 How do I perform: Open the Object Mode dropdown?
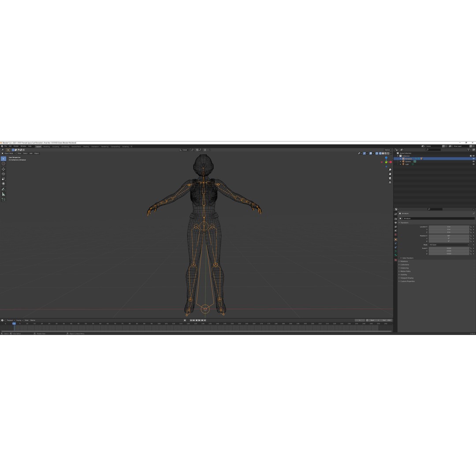(x=8, y=153)
